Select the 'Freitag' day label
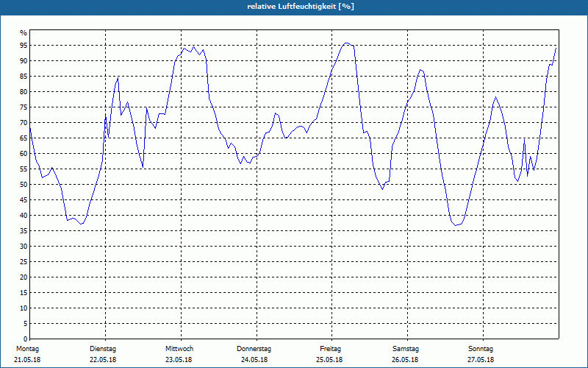The width and height of the screenshot is (588, 368). pos(330,349)
